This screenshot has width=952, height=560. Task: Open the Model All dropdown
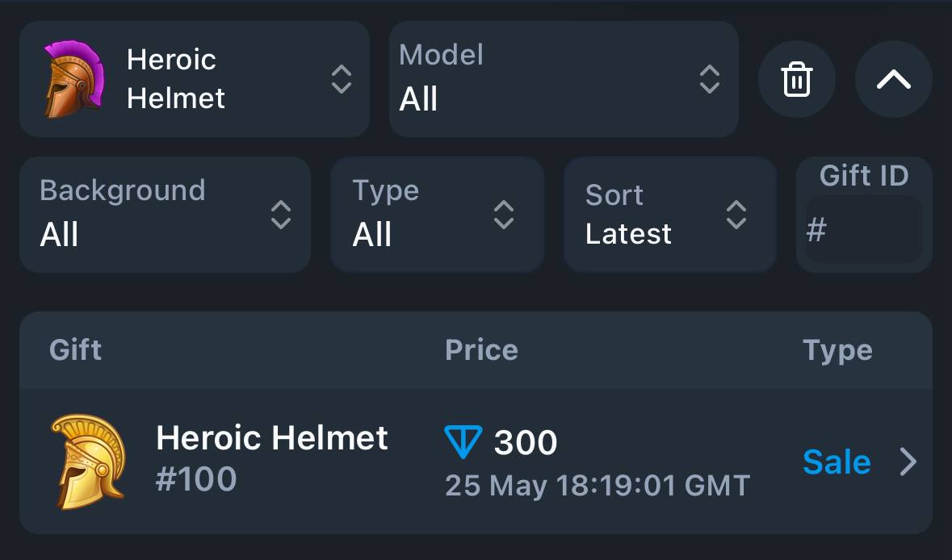[564, 79]
